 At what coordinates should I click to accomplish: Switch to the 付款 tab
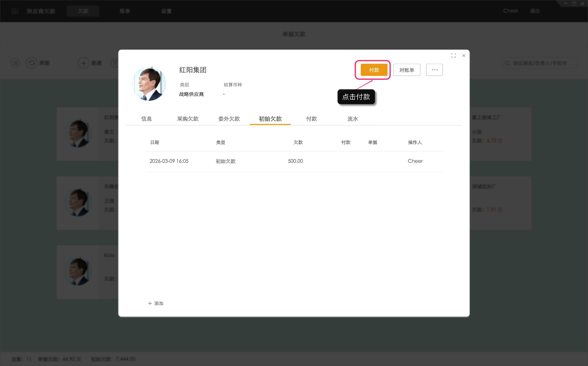(x=312, y=119)
